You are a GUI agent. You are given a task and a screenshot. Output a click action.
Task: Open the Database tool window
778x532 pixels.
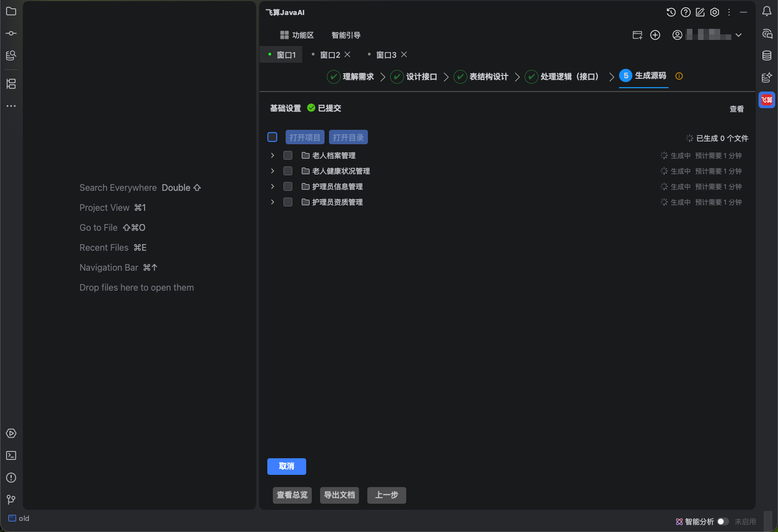[x=767, y=55]
